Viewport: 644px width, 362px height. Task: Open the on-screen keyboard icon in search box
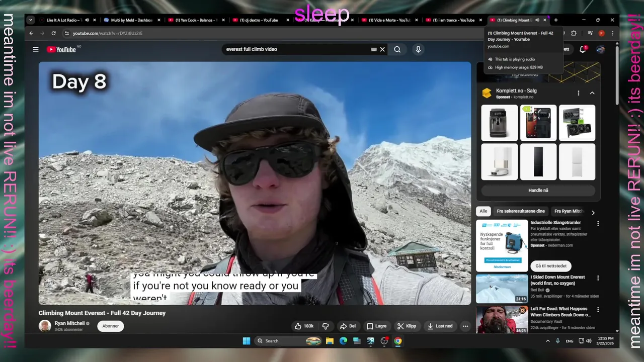pyautogui.click(x=374, y=49)
